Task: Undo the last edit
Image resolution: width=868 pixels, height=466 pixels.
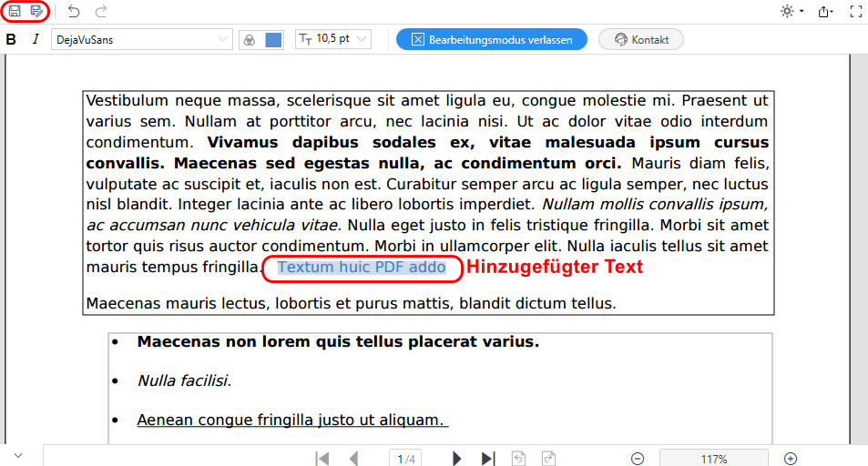Action: coord(74,11)
